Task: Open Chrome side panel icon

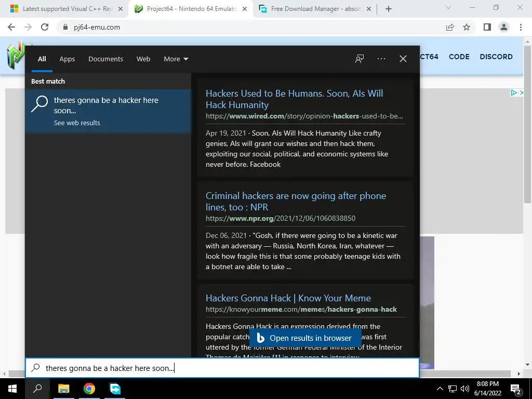Action: tap(487, 27)
